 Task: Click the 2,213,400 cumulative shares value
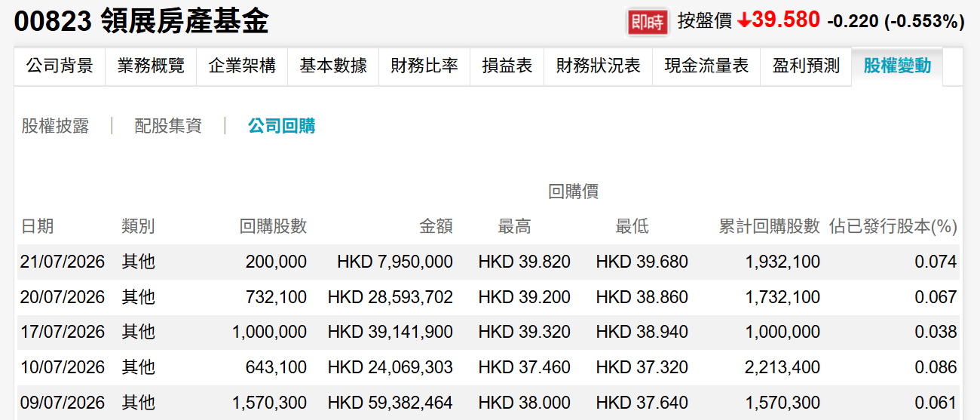pos(782,367)
